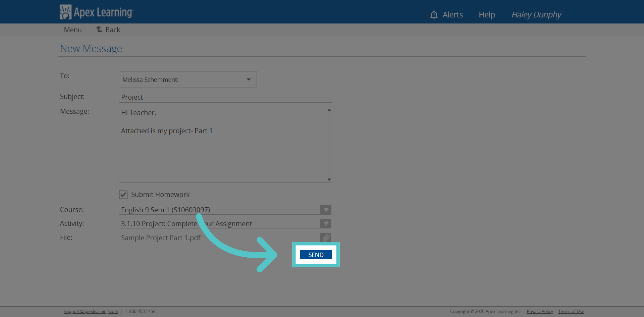Expand the Activity dropdown arrow
644x317 pixels.
coord(326,224)
